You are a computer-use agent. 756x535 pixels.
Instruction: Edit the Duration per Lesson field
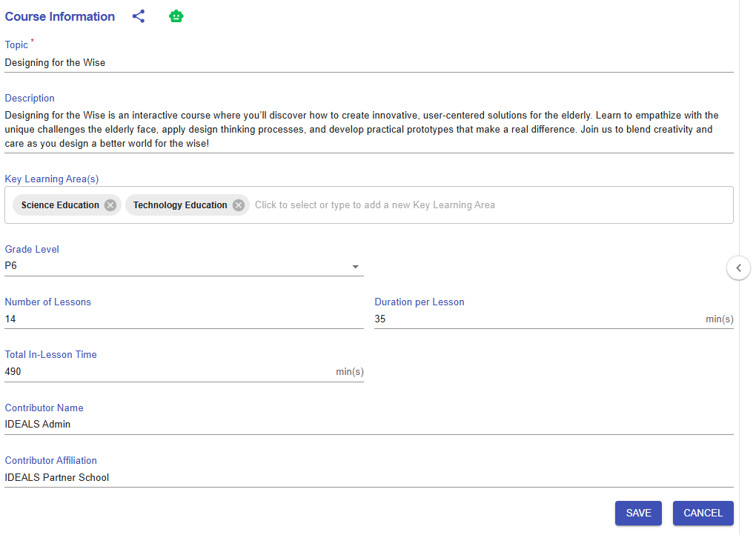click(x=537, y=319)
